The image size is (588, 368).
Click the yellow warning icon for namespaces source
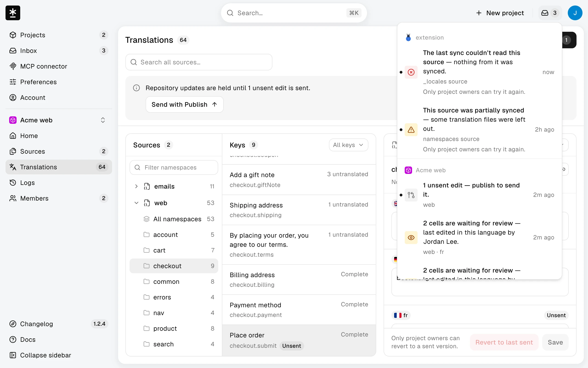[411, 129]
